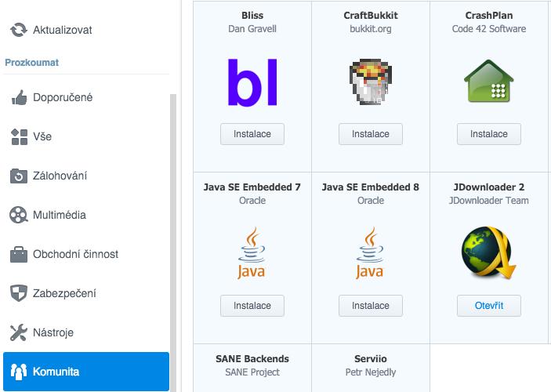
Task: Click the Doporučené thumbs-up icon
Action: (19, 97)
